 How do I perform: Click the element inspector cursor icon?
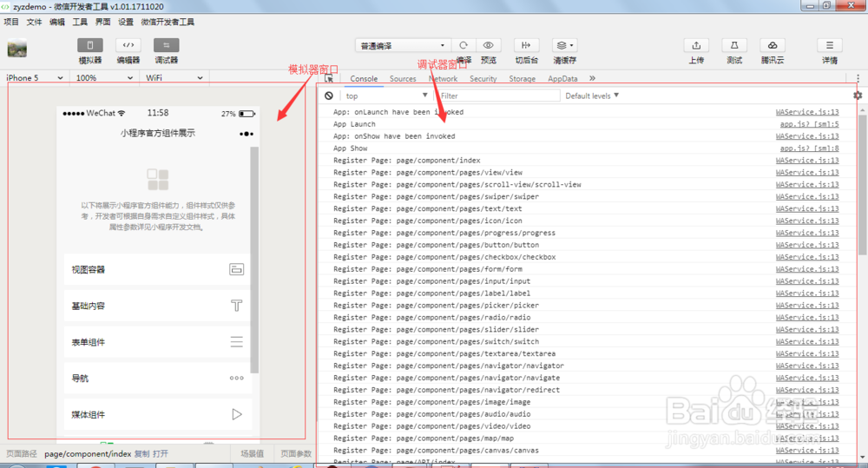[x=329, y=78]
